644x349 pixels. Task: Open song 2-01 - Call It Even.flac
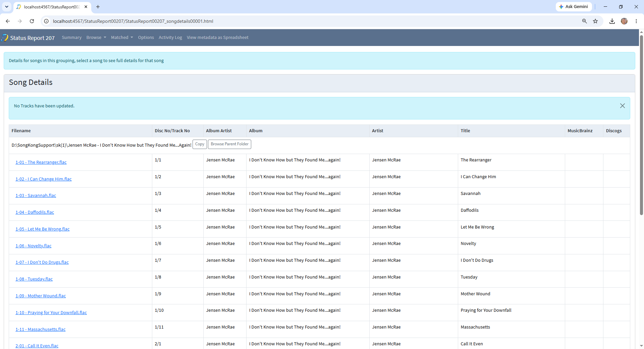click(37, 346)
